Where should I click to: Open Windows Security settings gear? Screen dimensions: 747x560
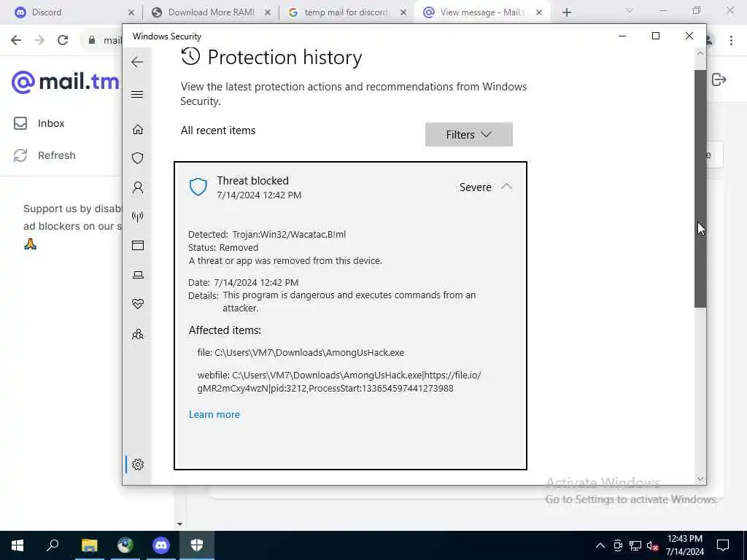click(x=138, y=464)
